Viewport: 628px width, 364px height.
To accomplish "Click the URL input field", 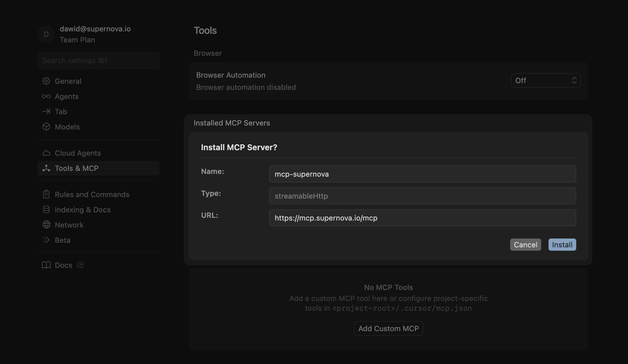I will click(422, 218).
